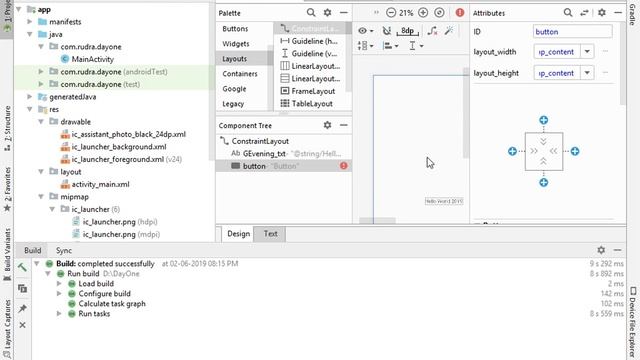Image resolution: width=640 pixels, height=360 pixels.
Task: Toggle autoconnect magnet icon
Action: (x=387, y=31)
